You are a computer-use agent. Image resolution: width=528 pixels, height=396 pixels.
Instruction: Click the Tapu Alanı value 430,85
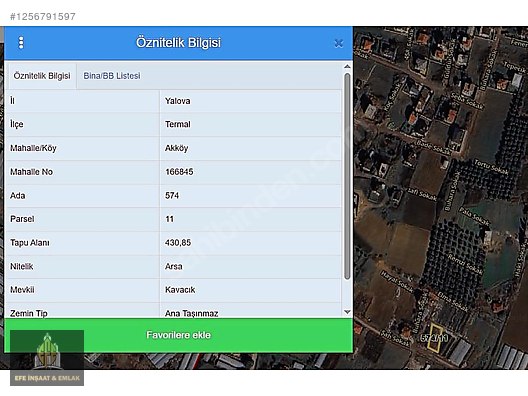pyautogui.click(x=178, y=242)
